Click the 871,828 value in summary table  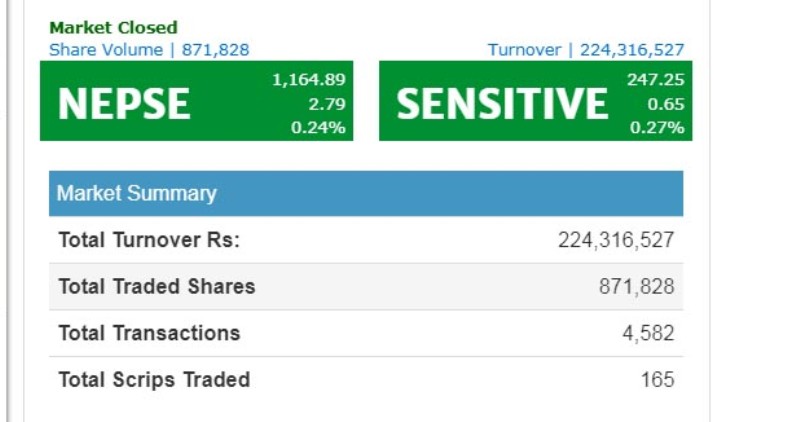pos(637,287)
